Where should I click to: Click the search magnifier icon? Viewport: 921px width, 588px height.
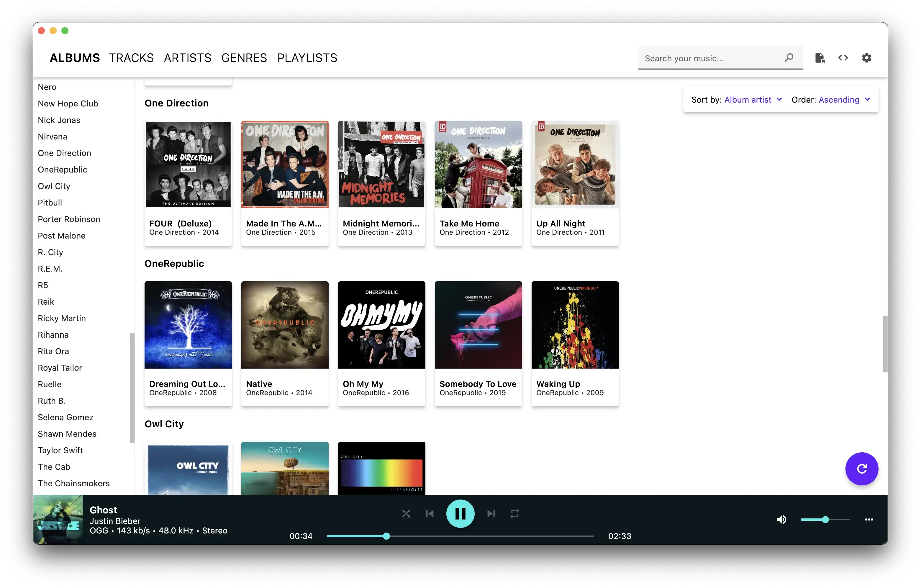[x=789, y=58]
